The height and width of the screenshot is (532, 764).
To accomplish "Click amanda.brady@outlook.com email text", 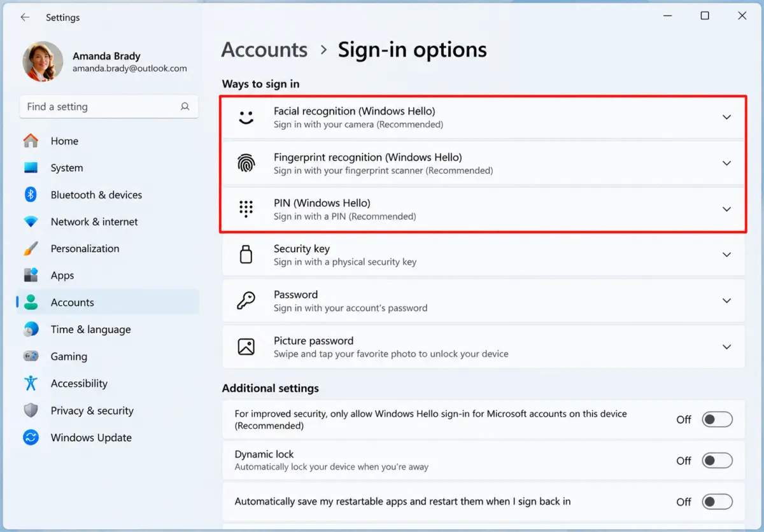I will 130,68.
